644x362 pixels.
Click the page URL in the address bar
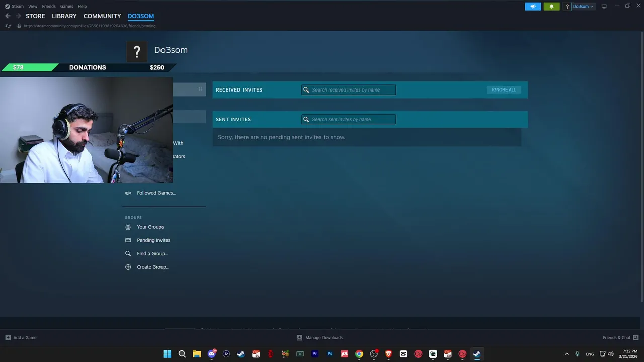coord(90,26)
